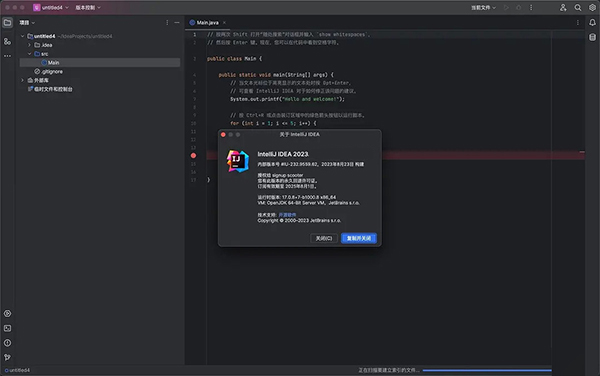Click the 'public class Main {' code line
This screenshot has width=600, height=376.
point(235,59)
